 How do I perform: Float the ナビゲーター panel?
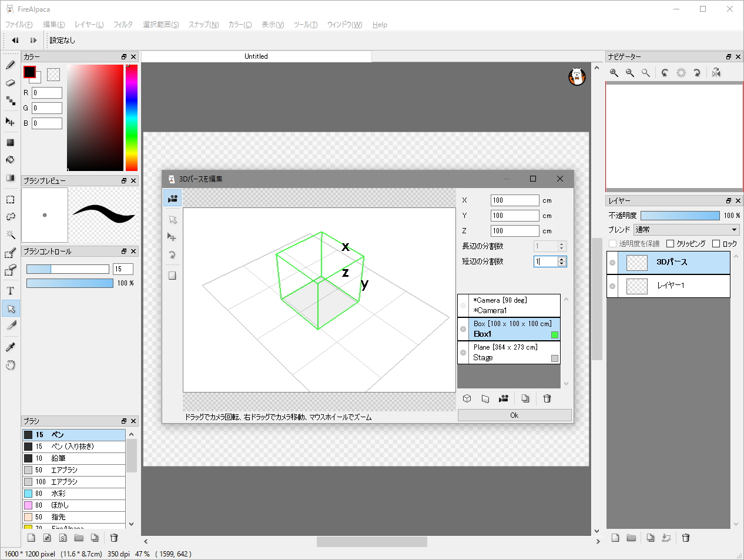click(729, 57)
